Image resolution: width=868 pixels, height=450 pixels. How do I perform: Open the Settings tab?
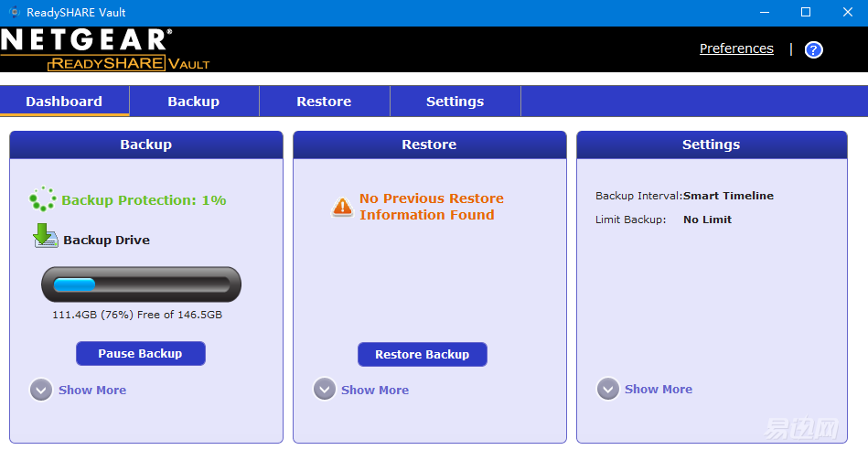coord(455,102)
